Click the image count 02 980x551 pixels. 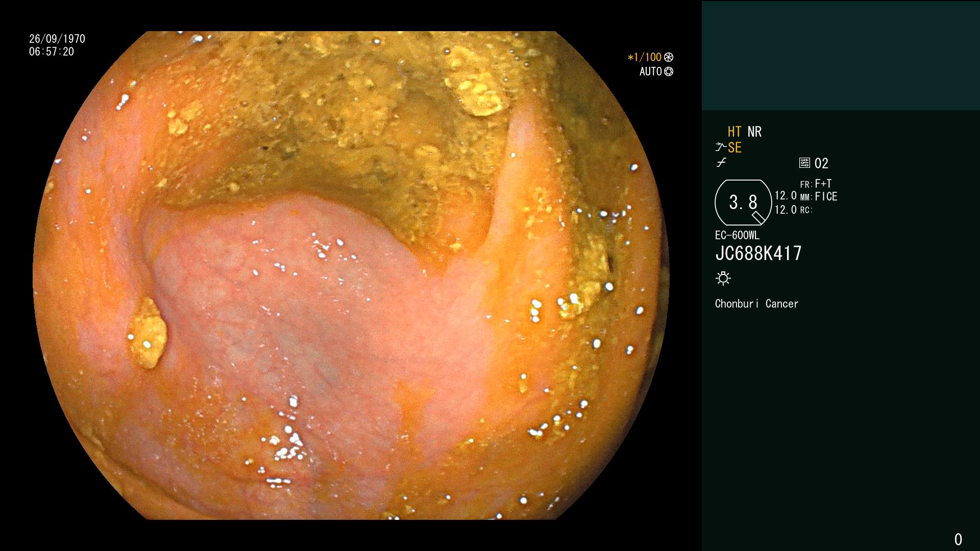pyautogui.click(x=821, y=163)
